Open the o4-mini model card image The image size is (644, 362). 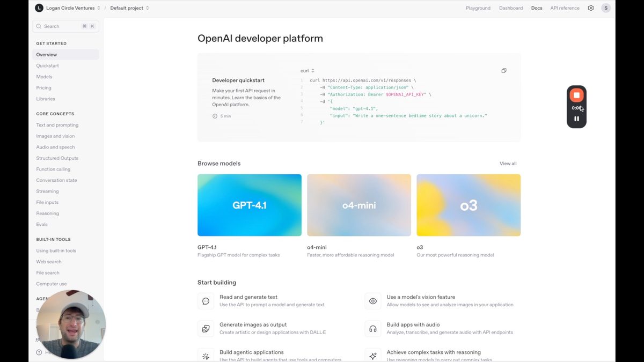pyautogui.click(x=359, y=205)
